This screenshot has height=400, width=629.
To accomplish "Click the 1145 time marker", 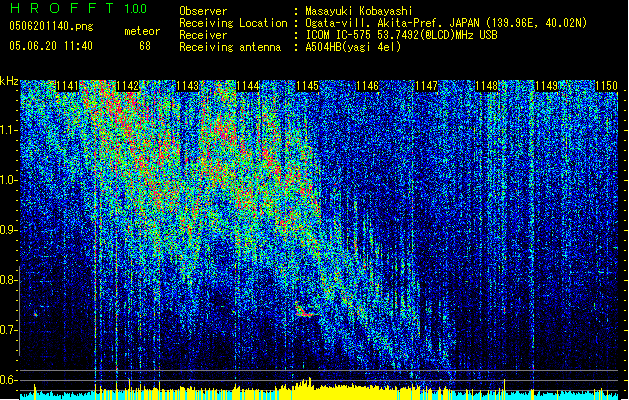I will click(x=307, y=86).
